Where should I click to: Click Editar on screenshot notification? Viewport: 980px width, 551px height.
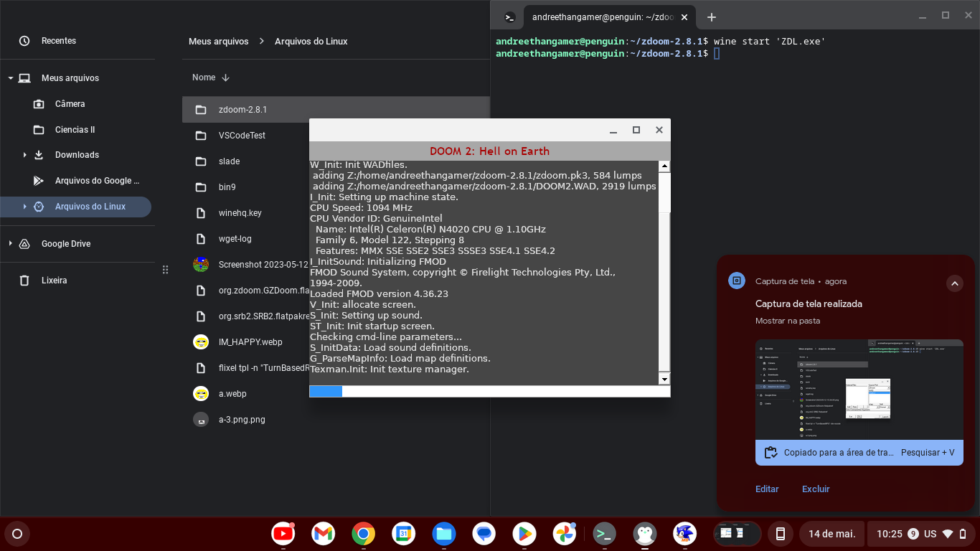point(767,489)
